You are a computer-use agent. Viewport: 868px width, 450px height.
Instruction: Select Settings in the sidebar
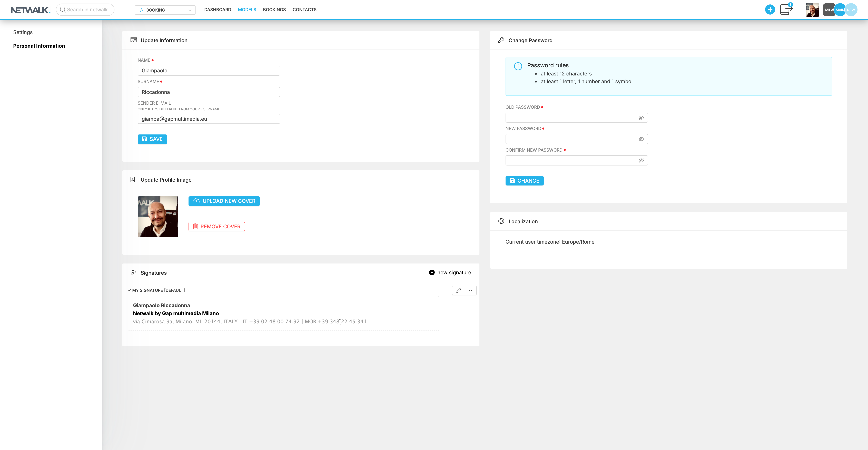pyautogui.click(x=23, y=32)
